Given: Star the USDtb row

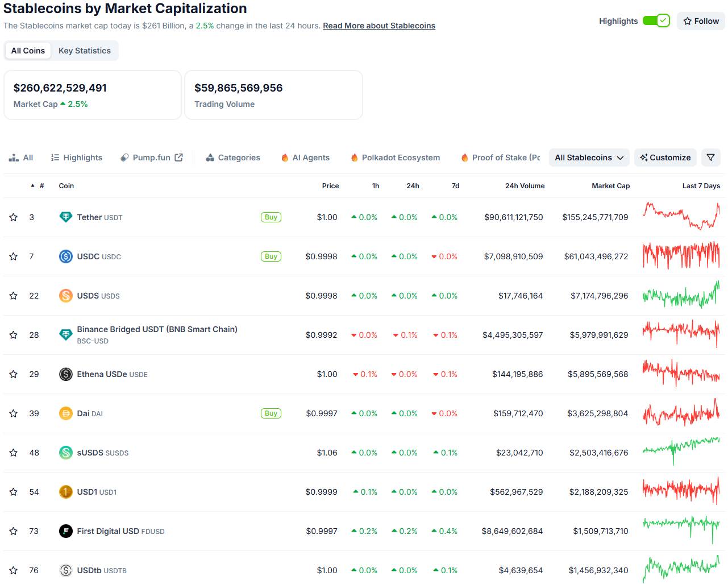Looking at the screenshot, I should (x=13, y=570).
